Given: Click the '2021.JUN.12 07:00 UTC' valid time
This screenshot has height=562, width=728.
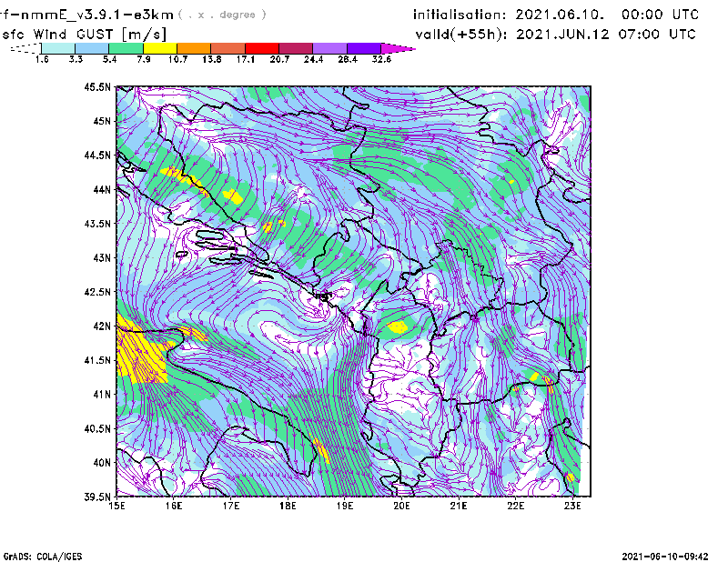Looking at the screenshot, I should pos(606,35).
